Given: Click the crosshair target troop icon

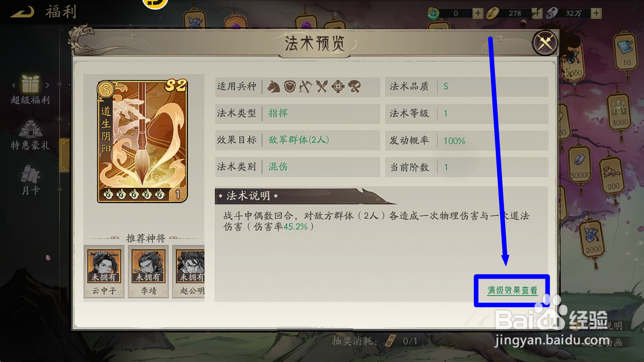Looking at the screenshot, I should 338,86.
